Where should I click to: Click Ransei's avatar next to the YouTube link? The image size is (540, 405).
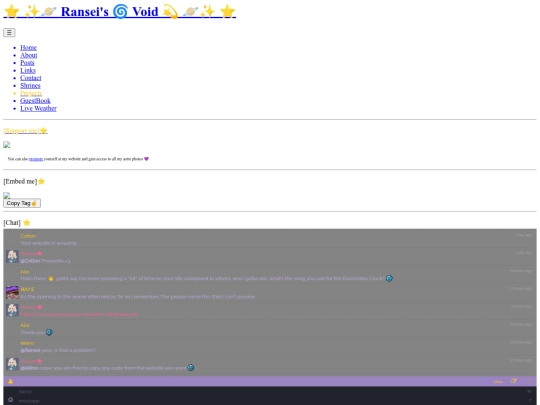pos(12,310)
